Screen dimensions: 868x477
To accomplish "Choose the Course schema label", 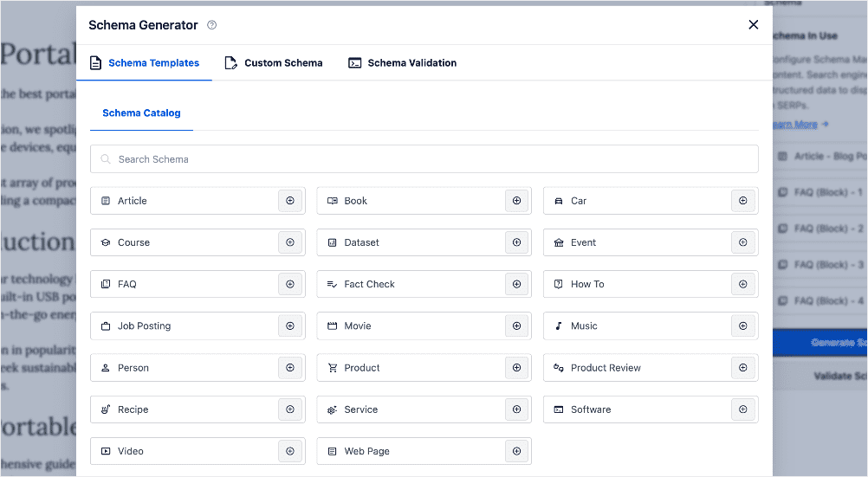I will pos(133,242).
